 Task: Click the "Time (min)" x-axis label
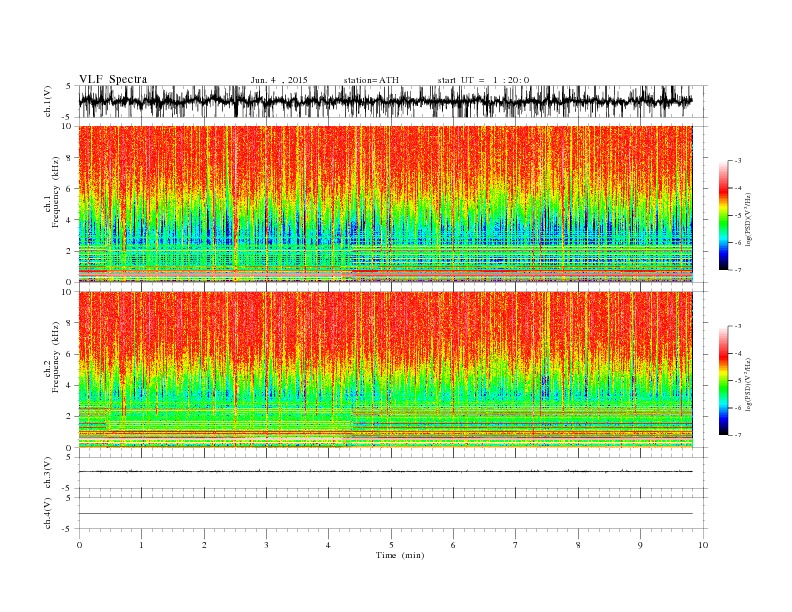pyautogui.click(x=400, y=555)
